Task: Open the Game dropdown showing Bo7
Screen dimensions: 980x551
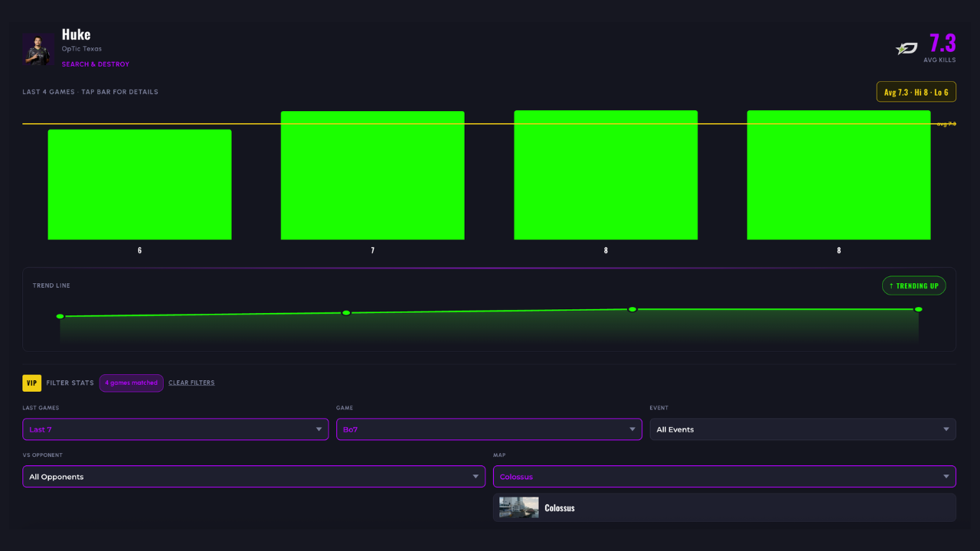Action: (x=489, y=429)
